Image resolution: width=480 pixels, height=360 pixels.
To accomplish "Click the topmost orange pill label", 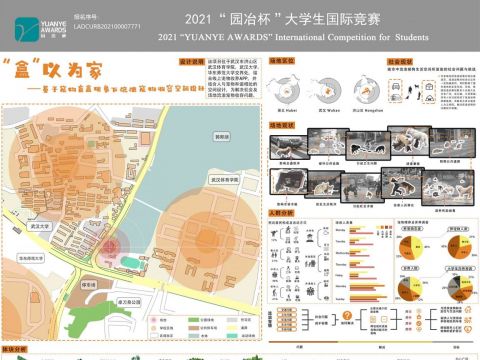I will [x=287, y=310].
